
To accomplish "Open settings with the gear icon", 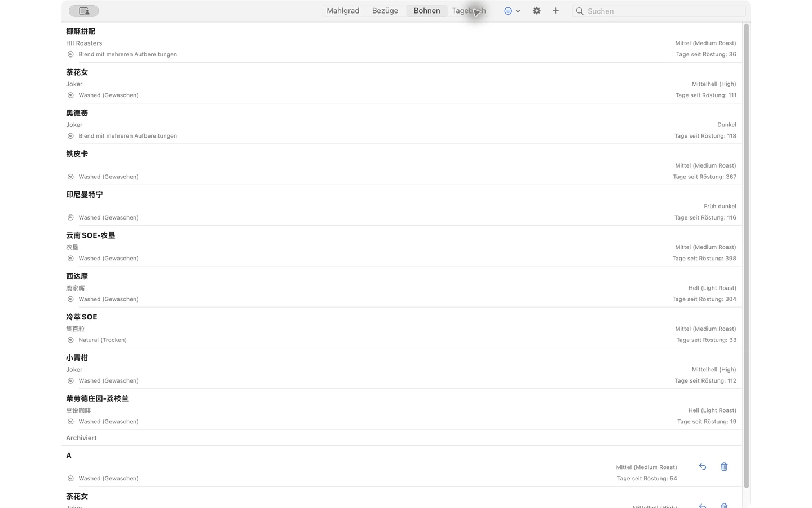I will [537, 11].
